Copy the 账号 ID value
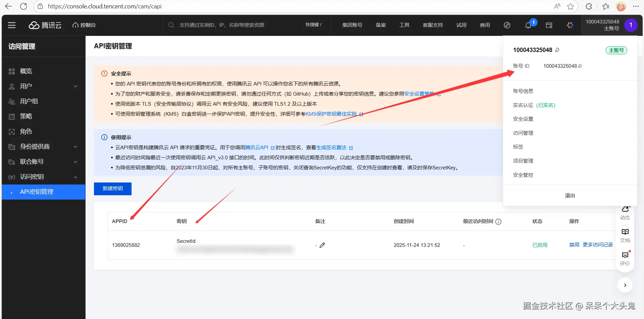The width and height of the screenshot is (644, 319). (580, 66)
